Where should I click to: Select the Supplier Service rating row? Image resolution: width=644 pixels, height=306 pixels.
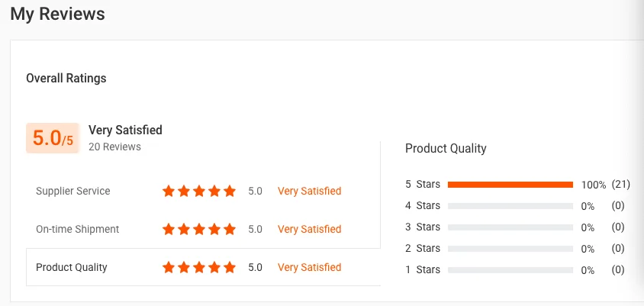pos(203,192)
